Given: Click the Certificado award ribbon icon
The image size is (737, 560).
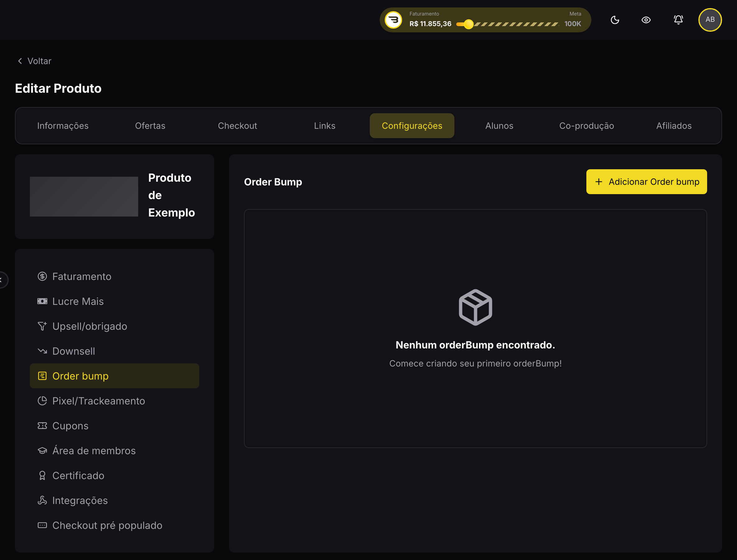Looking at the screenshot, I should click(x=42, y=475).
